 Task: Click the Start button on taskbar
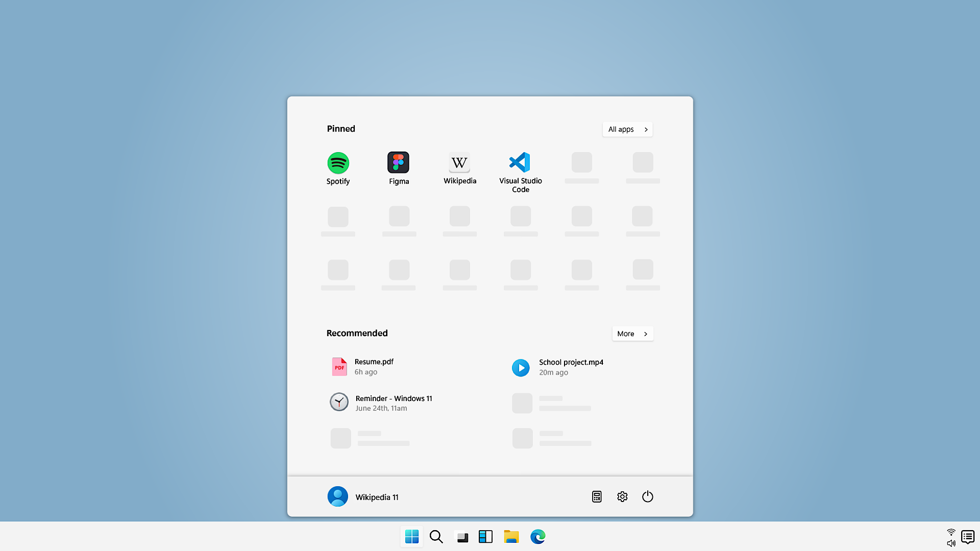[x=411, y=537]
